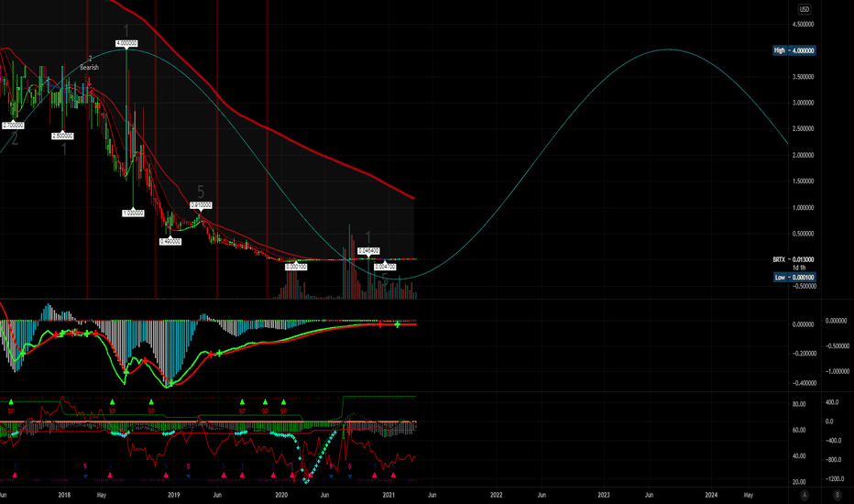854x504 pixels.
Task: Click the 1.000000 price scale value
Action: [803, 208]
